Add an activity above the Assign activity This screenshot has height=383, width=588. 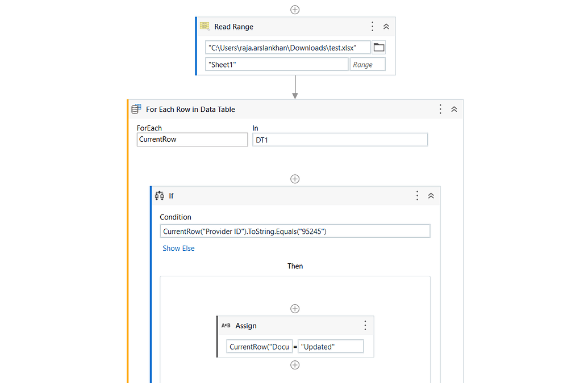(295, 309)
